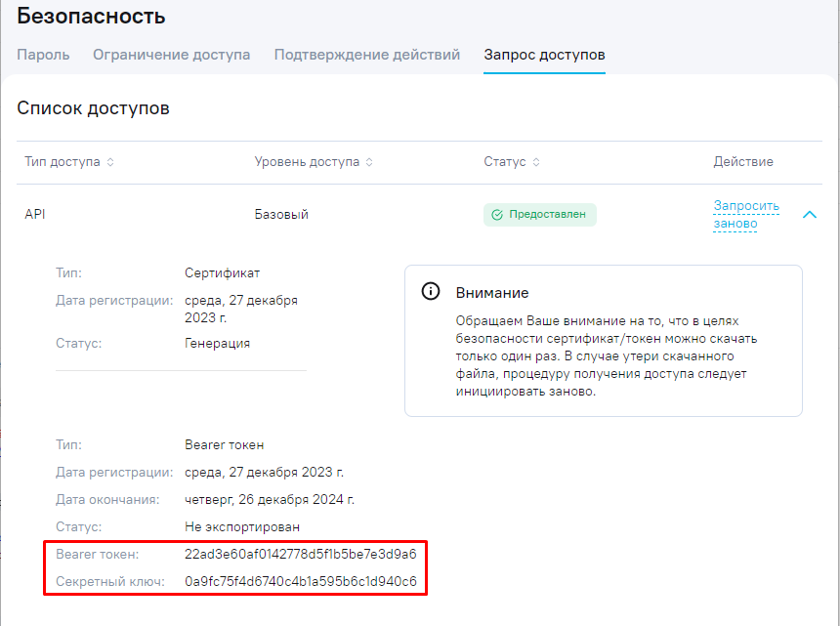
Task: Click the Базовый access level cell
Action: pyautogui.click(x=281, y=214)
